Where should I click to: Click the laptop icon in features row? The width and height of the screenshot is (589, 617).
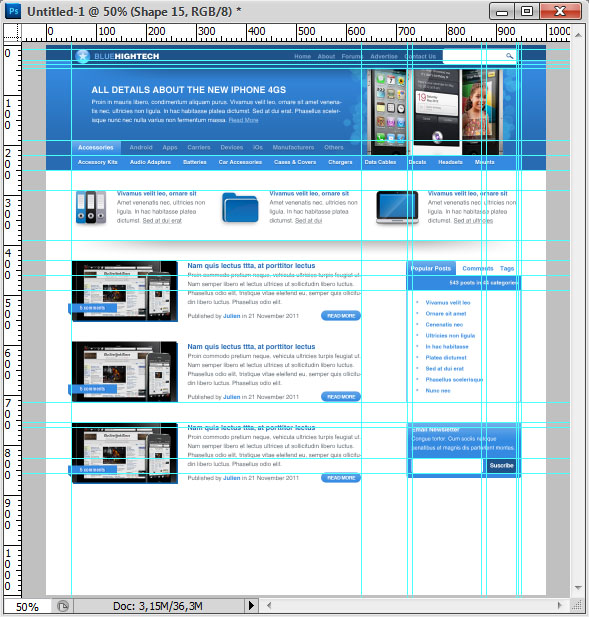click(397, 208)
